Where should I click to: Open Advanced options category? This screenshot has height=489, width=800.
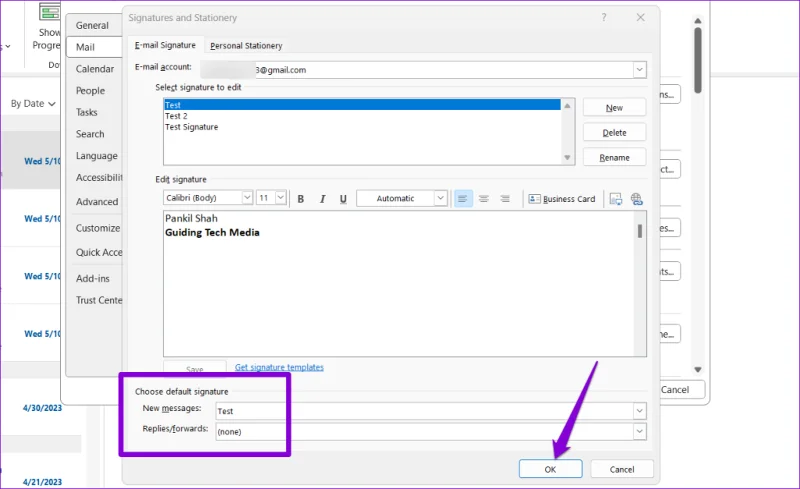tap(97, 202)
